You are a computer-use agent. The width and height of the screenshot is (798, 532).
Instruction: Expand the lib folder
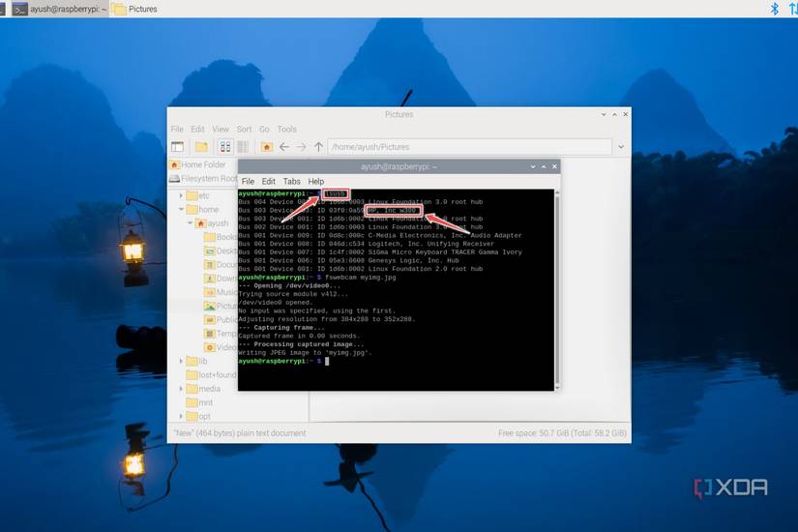pyautogui.click(x=181, y=361)
